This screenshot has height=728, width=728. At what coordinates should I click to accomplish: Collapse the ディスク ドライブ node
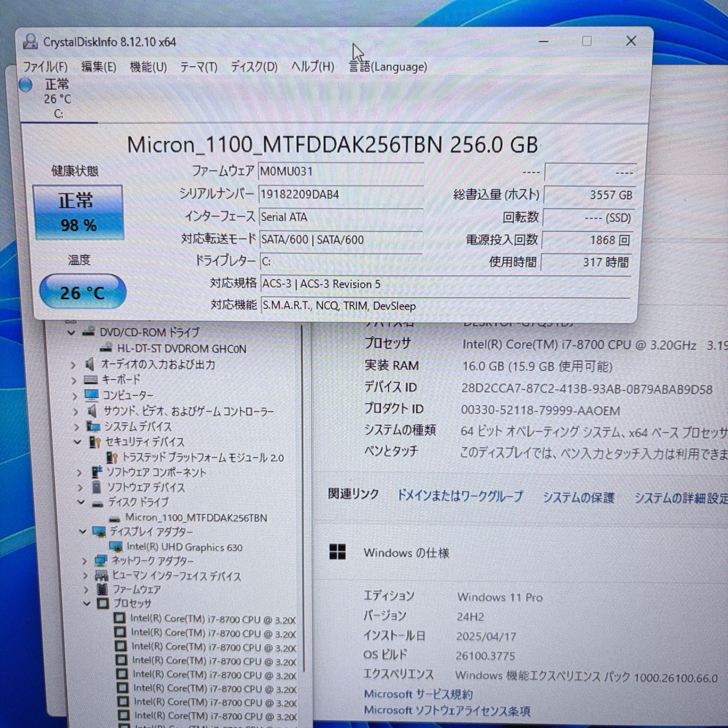[81, 502]
